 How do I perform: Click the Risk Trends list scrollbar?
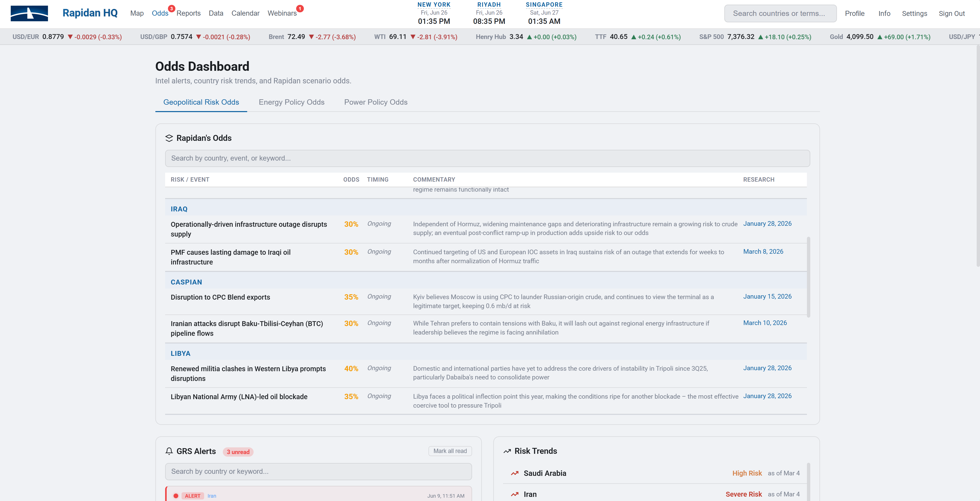coord(808,482)
